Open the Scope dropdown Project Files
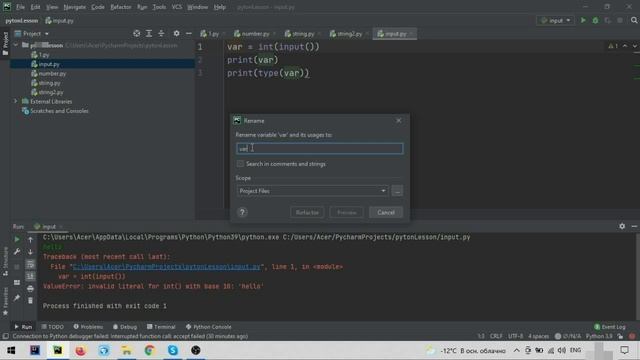The width and height of the screenshot is (640, 360). (312, 191)
